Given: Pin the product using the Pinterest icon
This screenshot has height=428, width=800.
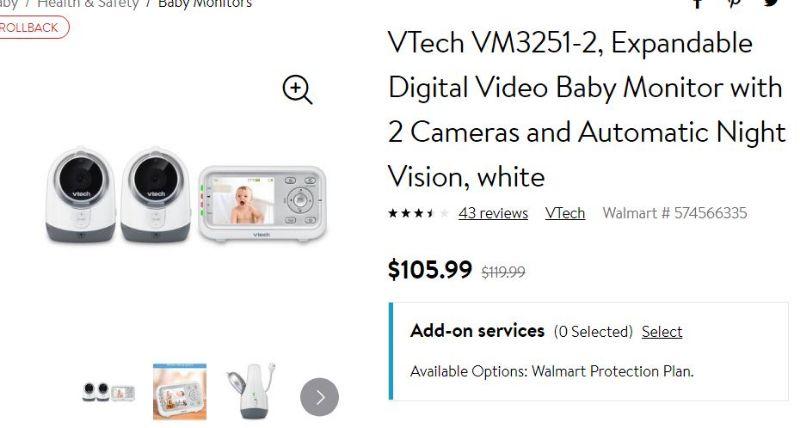Looking at the screenshot, I should (735, 3).
